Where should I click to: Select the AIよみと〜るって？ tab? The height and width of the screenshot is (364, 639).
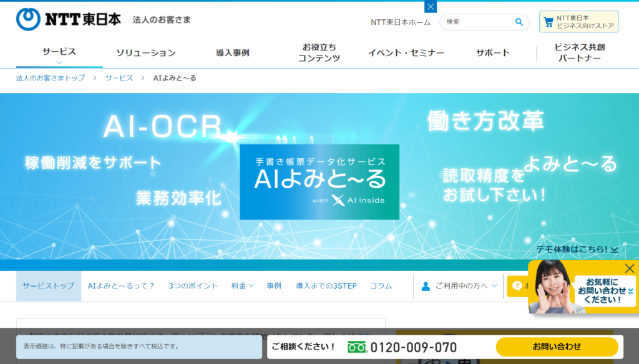(121, 286)
